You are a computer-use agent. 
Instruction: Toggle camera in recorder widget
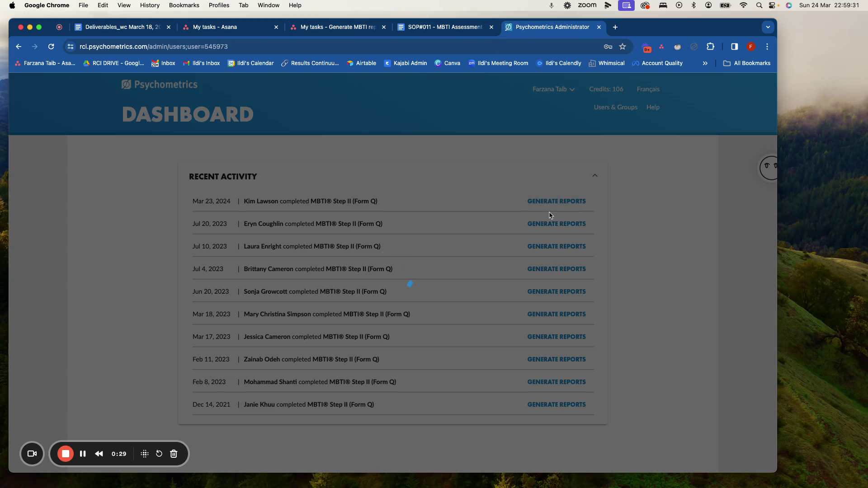[32, 454]
